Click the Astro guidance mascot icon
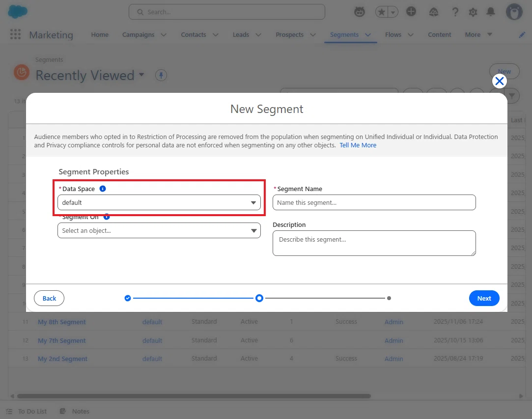This screenshot has width=532, height=419. pos(359,12)
